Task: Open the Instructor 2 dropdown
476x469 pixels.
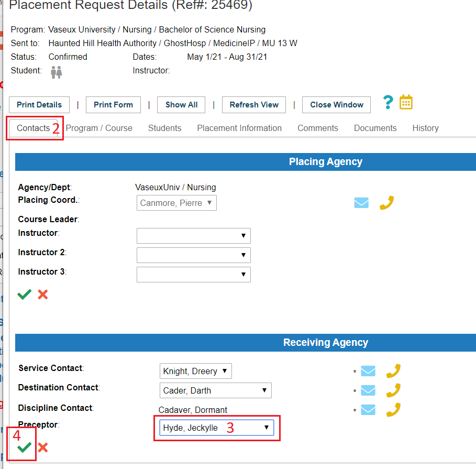Action: point(193,255)
